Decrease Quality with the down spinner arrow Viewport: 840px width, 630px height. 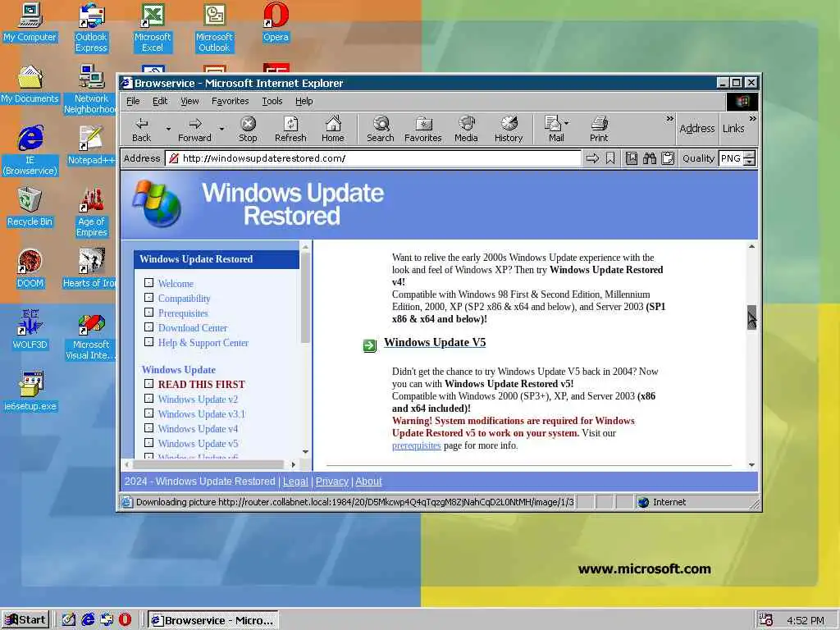750,162
